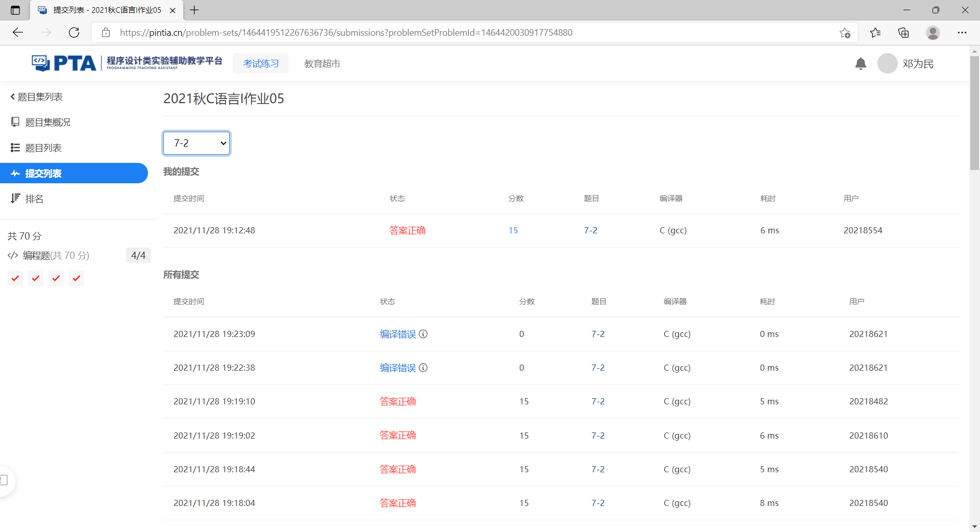
Task: Click user 20218482 cell
Action: pyautogui.click(x=868, y=401)
